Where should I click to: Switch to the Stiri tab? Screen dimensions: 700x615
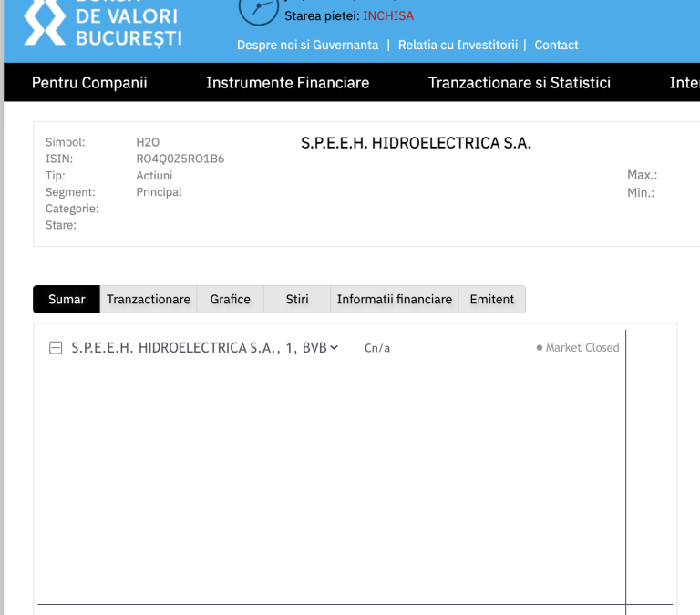297,300
